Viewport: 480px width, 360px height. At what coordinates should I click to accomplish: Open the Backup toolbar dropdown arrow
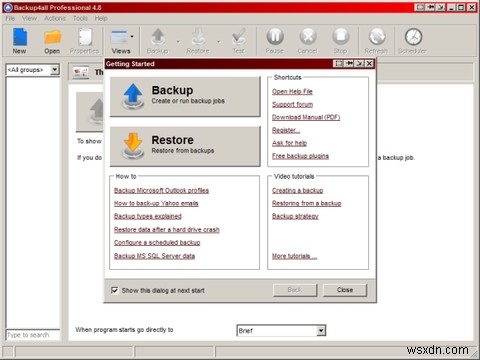tap(178, 42)
